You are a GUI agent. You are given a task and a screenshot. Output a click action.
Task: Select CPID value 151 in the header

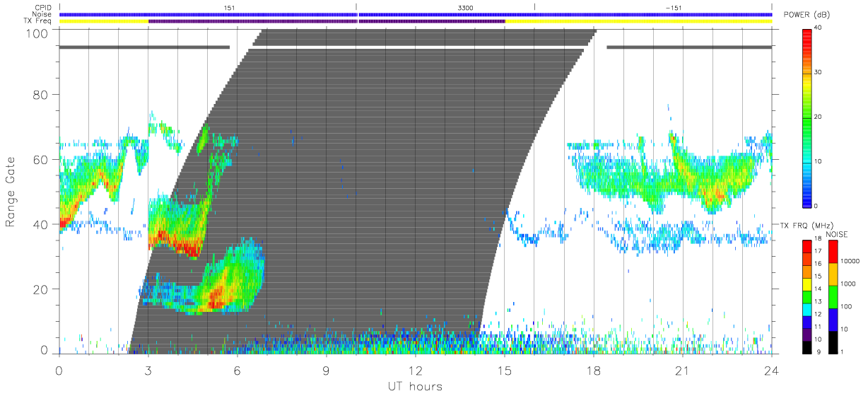click(x=228, y=8)
